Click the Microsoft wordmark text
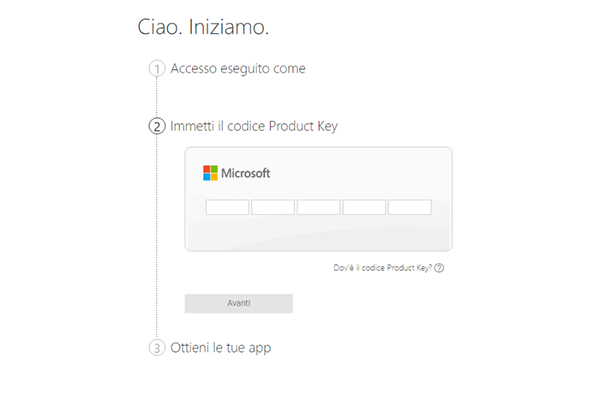Screen dimensions: 600x401 tap(246, 173)
